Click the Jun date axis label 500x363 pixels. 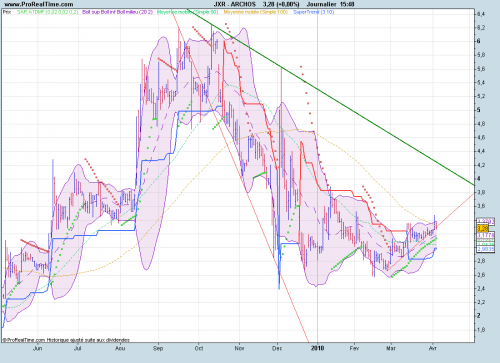(x=38, y=348)
